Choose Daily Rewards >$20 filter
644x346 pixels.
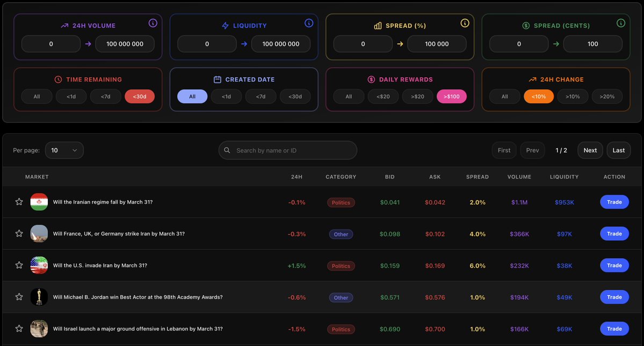(x=418, y=97)
